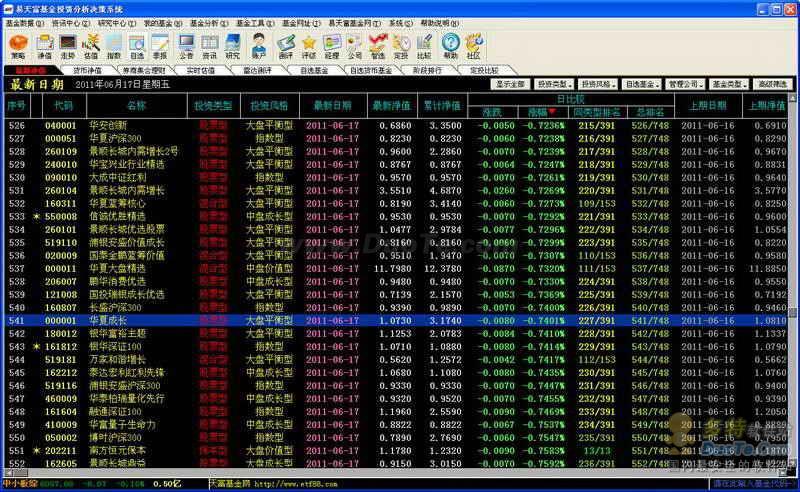Open the 策略 strategy toolbar icon

tap(18, 46)
